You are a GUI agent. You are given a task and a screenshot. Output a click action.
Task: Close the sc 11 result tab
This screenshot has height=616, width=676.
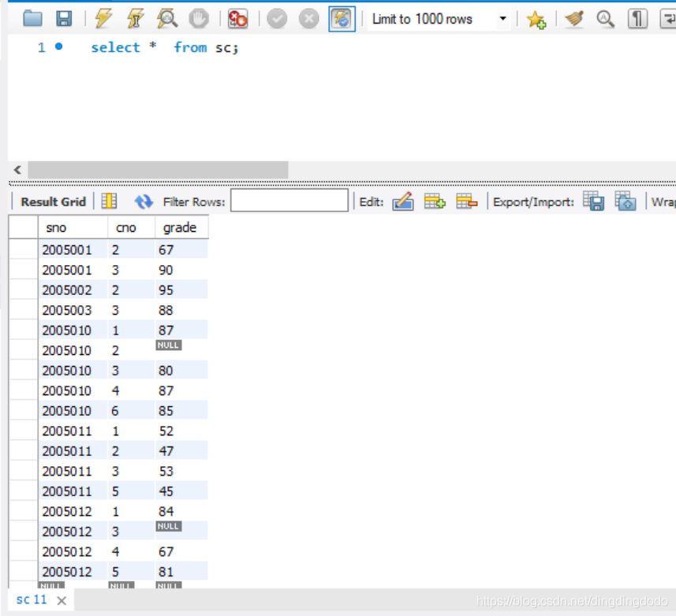pyautogui.click(x=62, y=600)
